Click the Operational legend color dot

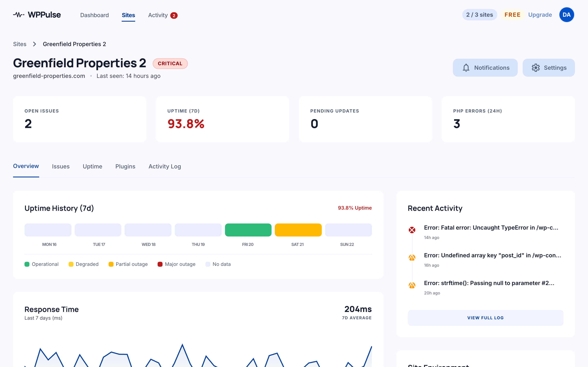point(27,264)
